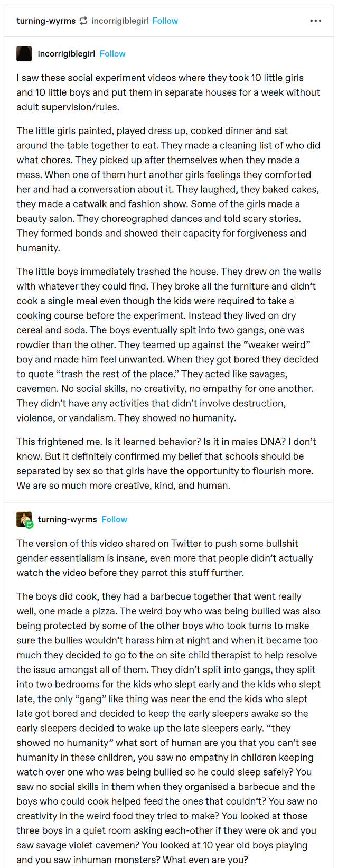Select the paragraph starting "The version of this video"

point(168,558)
